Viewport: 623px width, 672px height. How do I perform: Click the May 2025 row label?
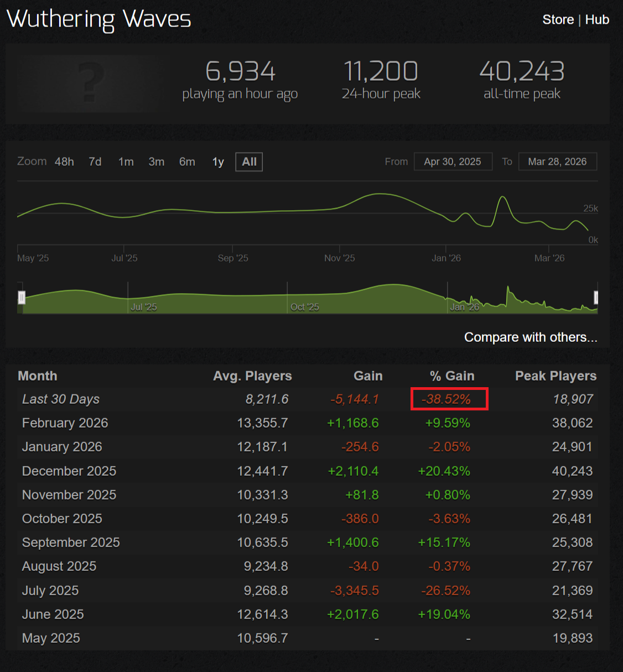[51, 638]
